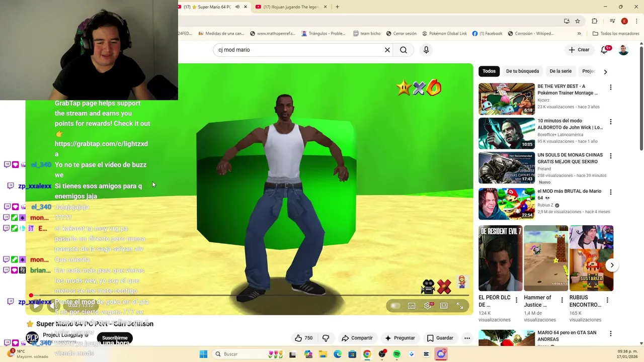Open the 'team bicho' bookmark
644x362 pixels.
click(x=367, y=34)
